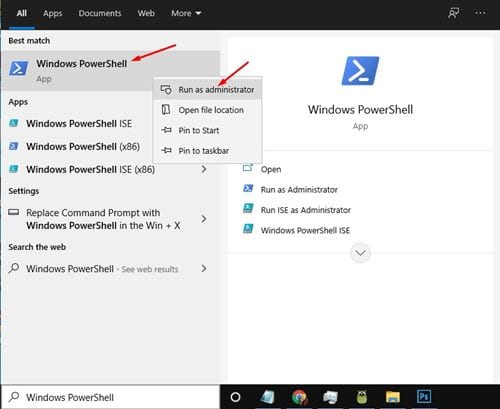The image size is (500, 409).
Task: Click the magnifier icon in the search box
Action: [14, 397]
